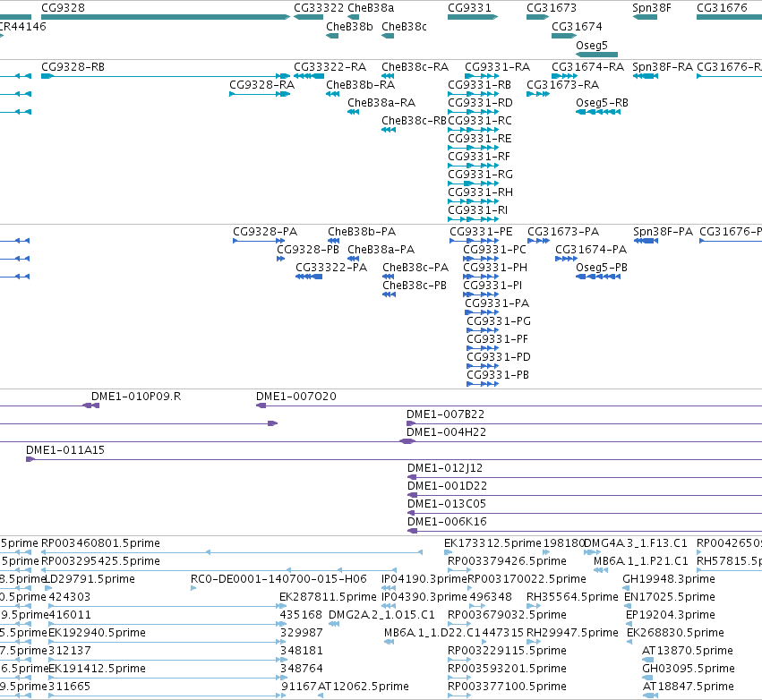
Task: Select the CheB38c-RB transcript label
Action: tap(414, 121)
